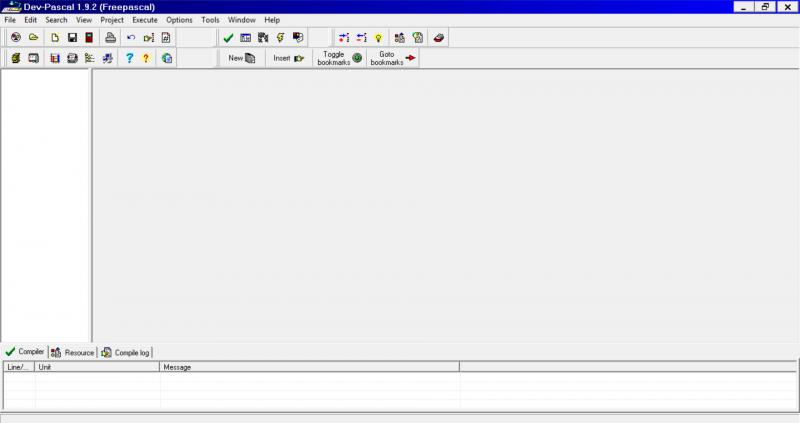Open the Project menu

112,20
